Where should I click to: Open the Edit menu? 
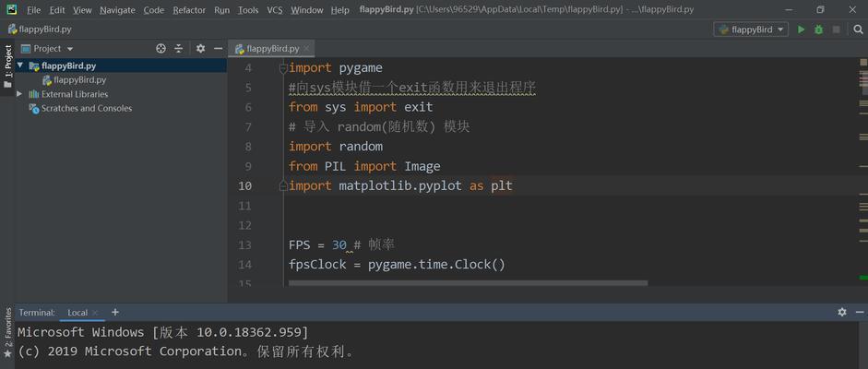point(57,10)
